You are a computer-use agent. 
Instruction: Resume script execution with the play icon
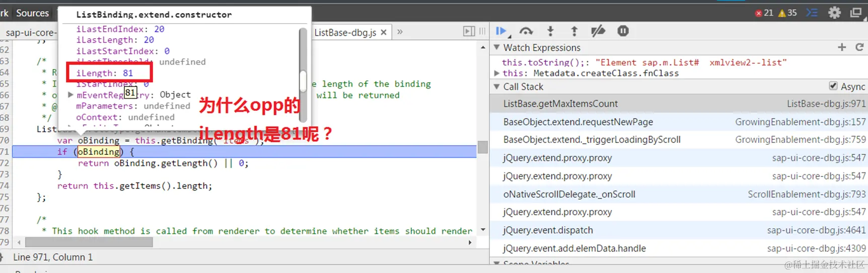(501, 31)
